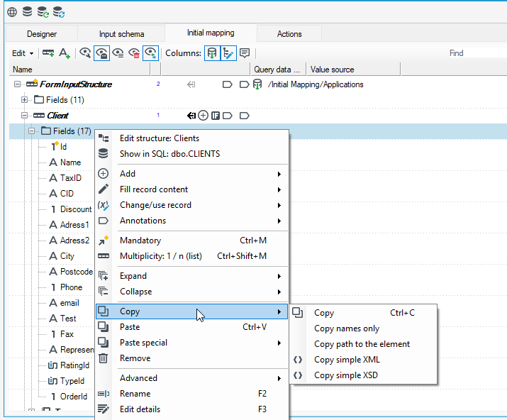
Task: Click the eye icon with red trash
Action: (134, 53)
